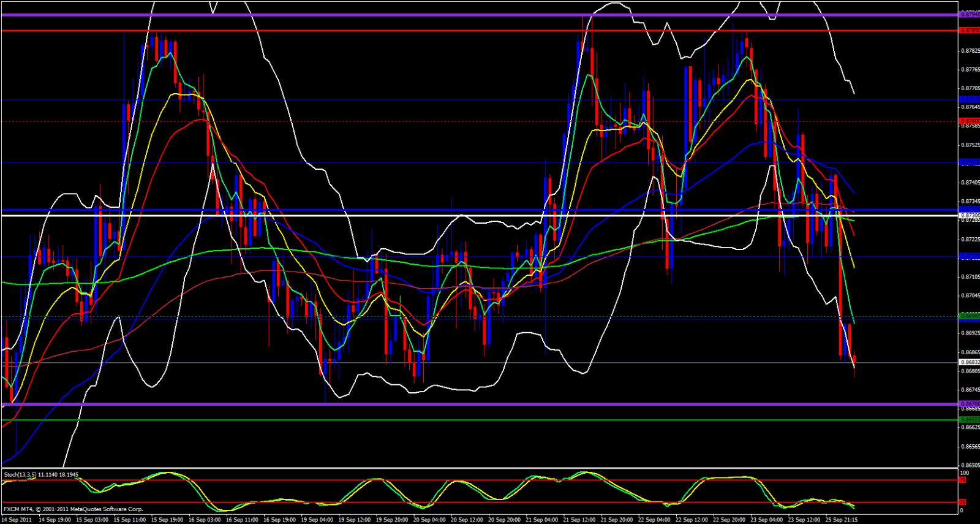This screenshot has width=980, height=524.
Task: Select the dotted red 0.8760 price tag
Action: 968,121
